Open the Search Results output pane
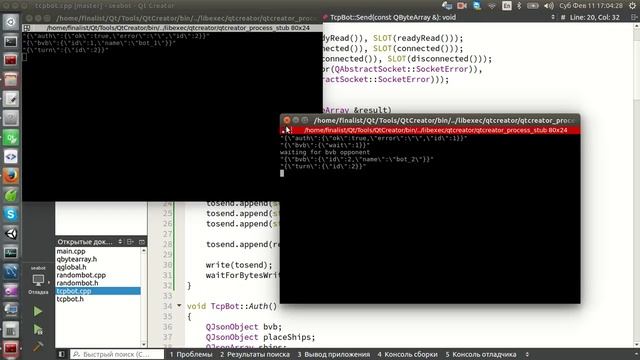 255,354
